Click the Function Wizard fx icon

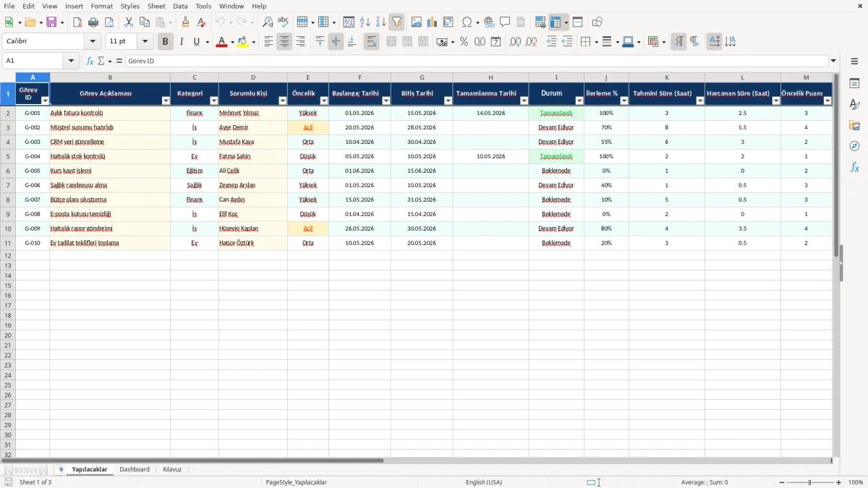point(90,61)
